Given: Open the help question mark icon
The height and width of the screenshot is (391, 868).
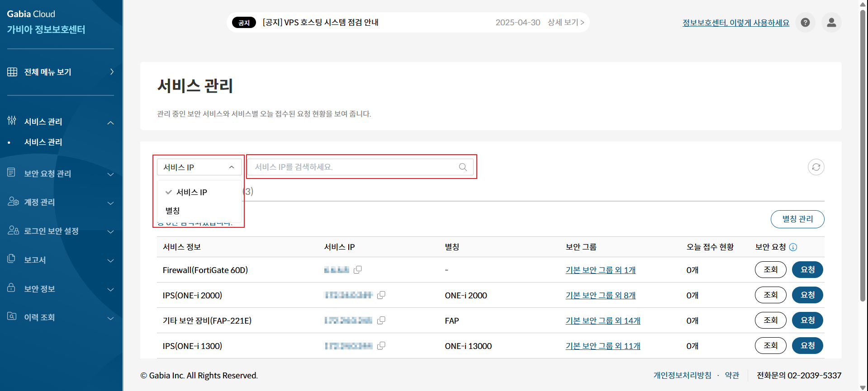Looking at the screenshot, I should point(805,23).
